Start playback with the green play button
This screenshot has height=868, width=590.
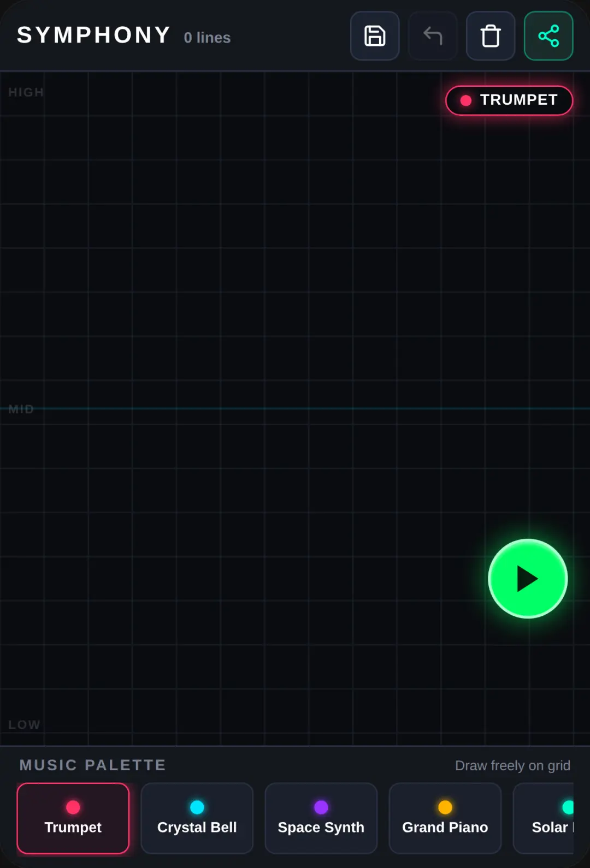[x=528, y=579]
